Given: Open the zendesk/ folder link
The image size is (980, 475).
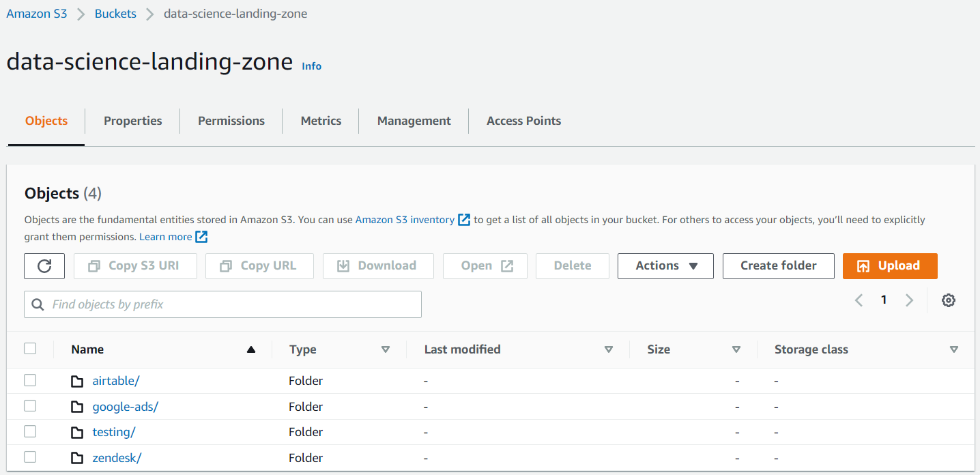Looking at the screenshot, I should coord(117,458).
